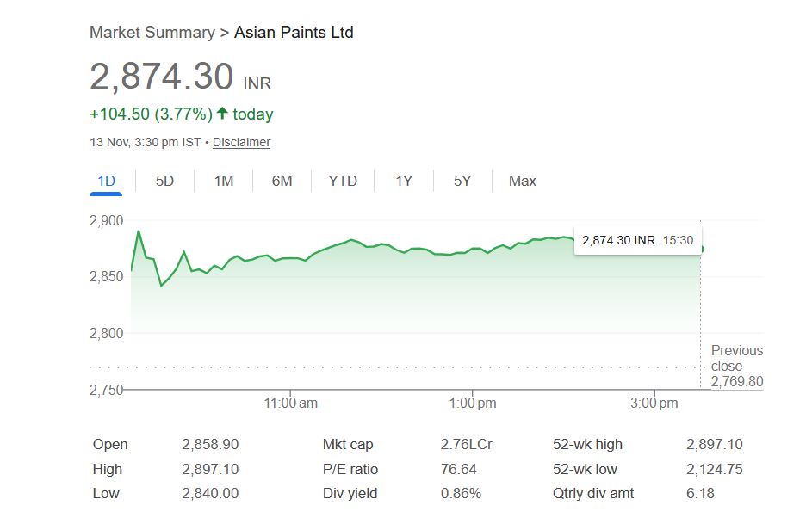This screenshot has height=524, width=812.
Task: Switch to the 1Y chart view
Action: pyautogui.click(x=404, y=181)
